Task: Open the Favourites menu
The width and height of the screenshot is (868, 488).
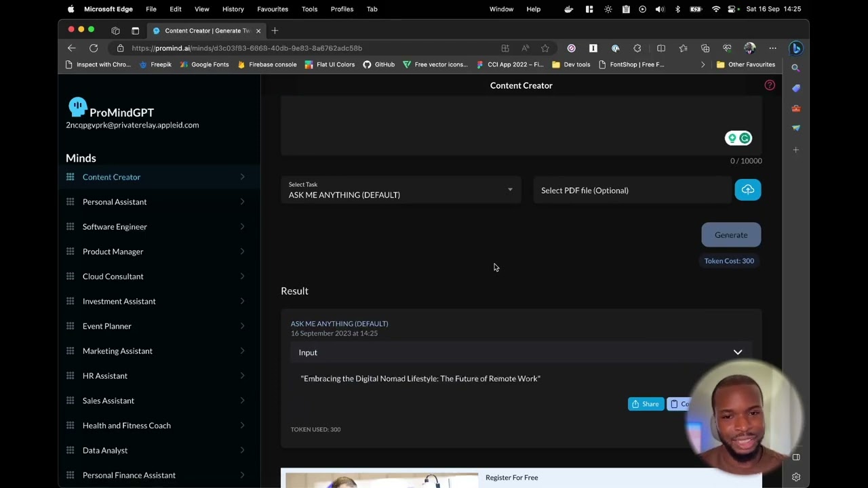Action: [273, 9]
